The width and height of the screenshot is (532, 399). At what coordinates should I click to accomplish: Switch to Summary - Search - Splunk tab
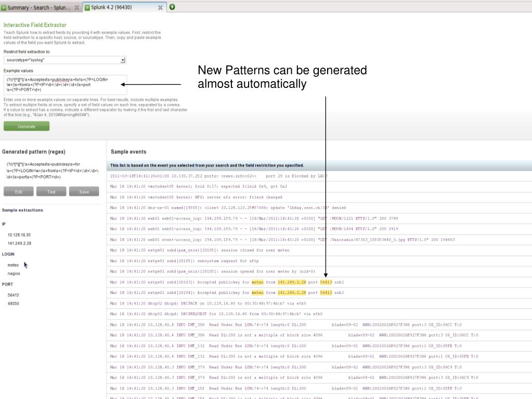pyautogui.click(x=38, y=7)
